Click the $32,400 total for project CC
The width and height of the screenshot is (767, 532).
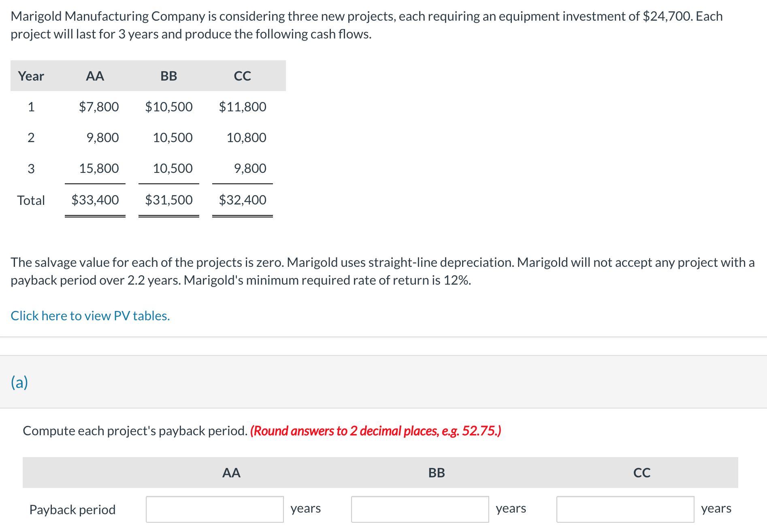click(x=242, y=199)
